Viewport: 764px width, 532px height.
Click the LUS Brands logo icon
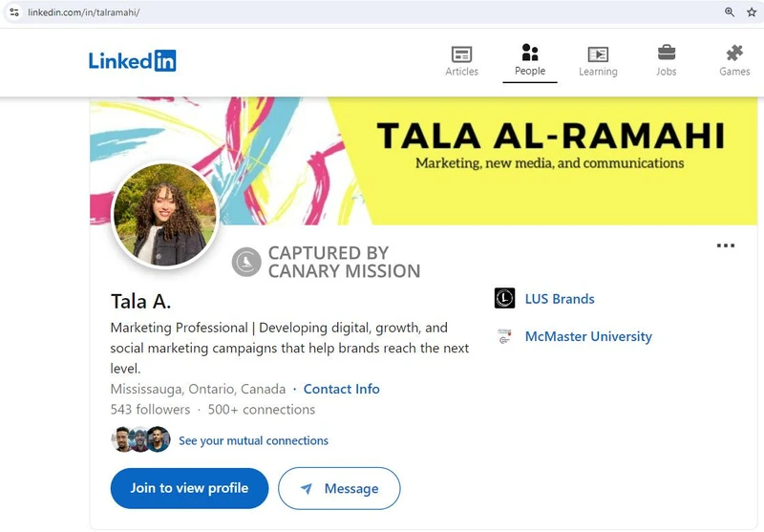[x=504, y=298]
